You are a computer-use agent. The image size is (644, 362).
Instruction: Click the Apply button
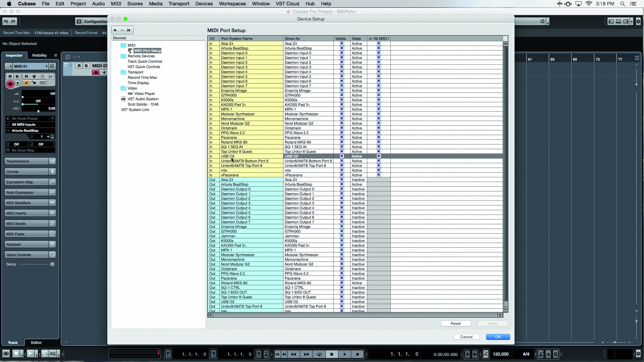click(492, 323)
